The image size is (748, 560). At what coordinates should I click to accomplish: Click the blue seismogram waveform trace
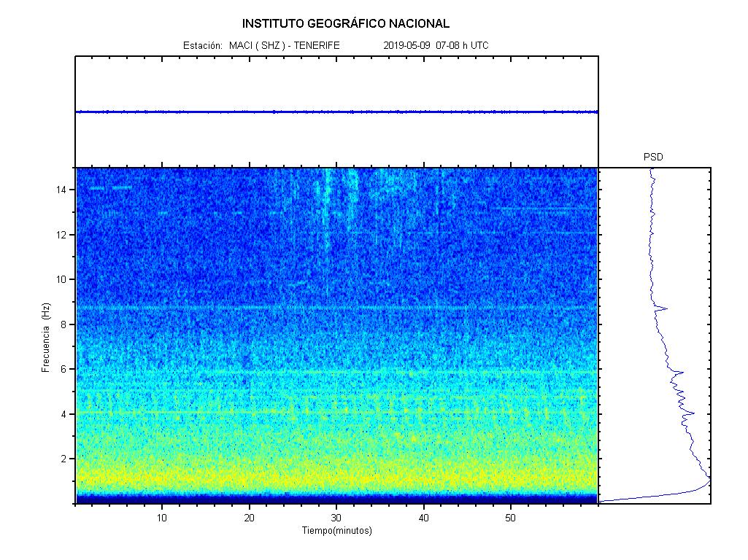point(336,112)
